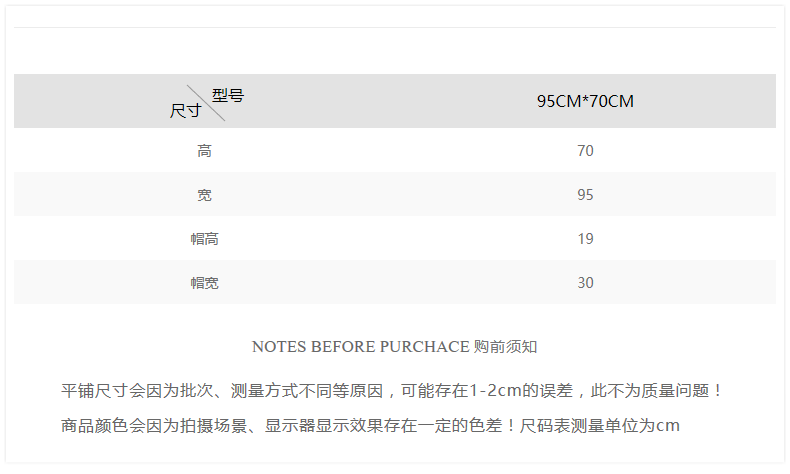Viewport: 790px width, 474px height.
Task: Click the 购前须知 heading text
Action: [506, 347]
